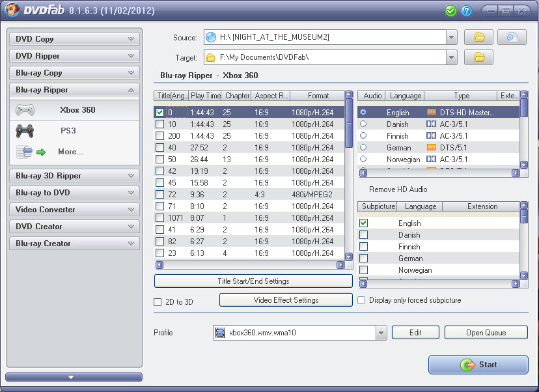
Task: Click the PS3 black gamepad icon
Action: tap(25, 131)
